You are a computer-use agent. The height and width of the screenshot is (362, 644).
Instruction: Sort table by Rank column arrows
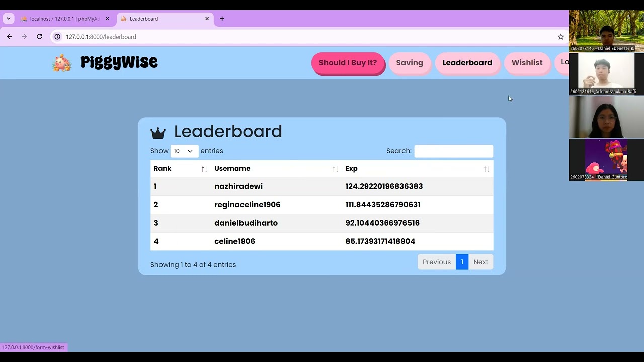[x=204, y=169]
